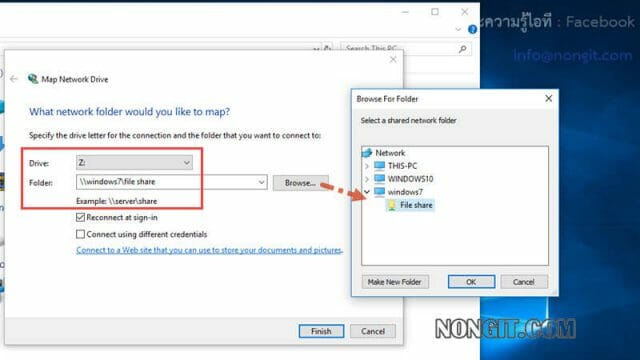Select the Network row label in tree

click(x=390, y=153)
